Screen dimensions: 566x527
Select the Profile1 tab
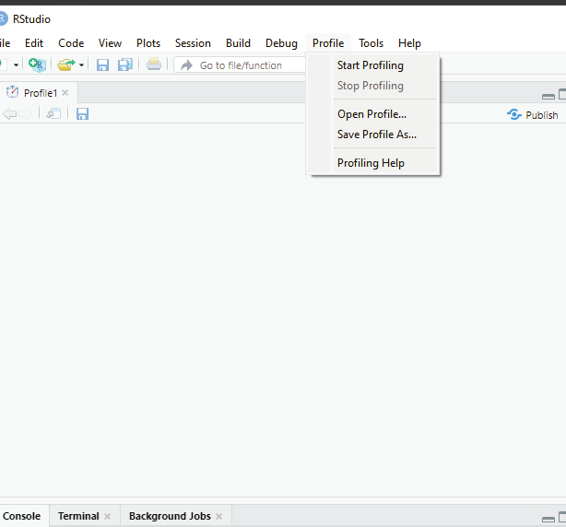(x=40, y=93)
